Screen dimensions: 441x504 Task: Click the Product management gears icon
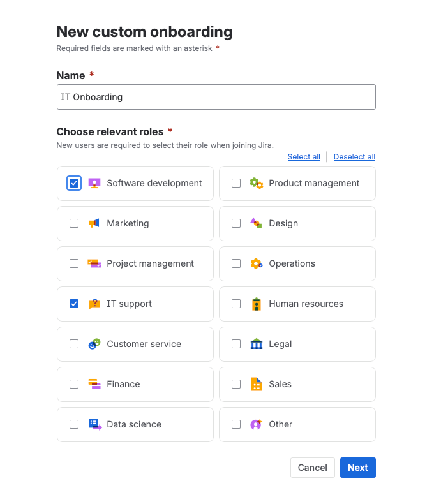(x=256, y=183)
